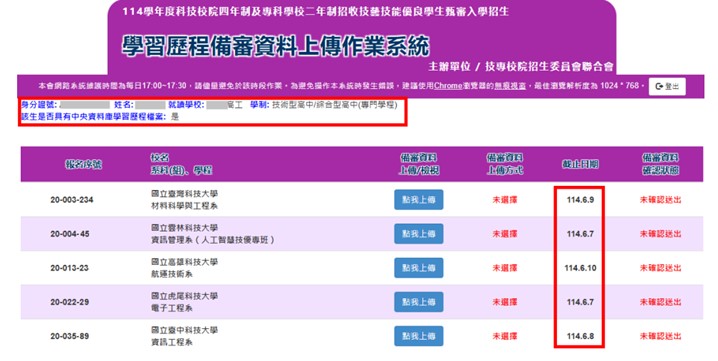Click the 報名序號 column header
This screenshot has height=361, width=718.
point(83,164)
